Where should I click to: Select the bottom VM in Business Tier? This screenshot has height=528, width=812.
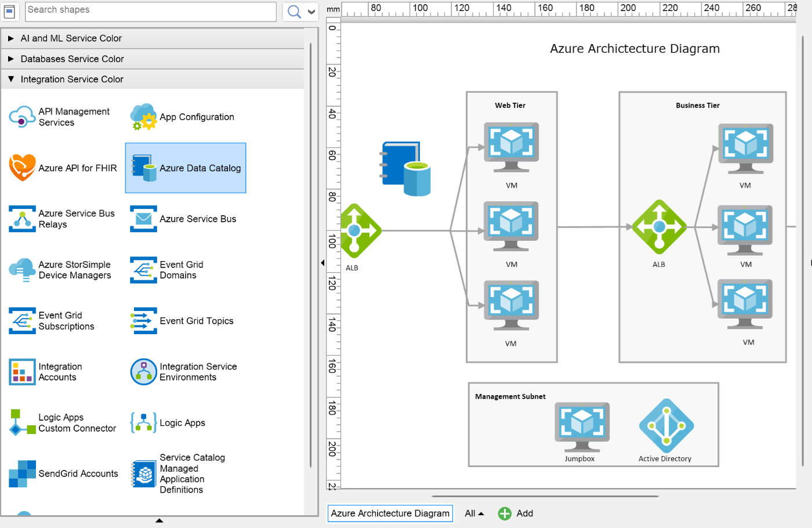click(x=745, y=305)
